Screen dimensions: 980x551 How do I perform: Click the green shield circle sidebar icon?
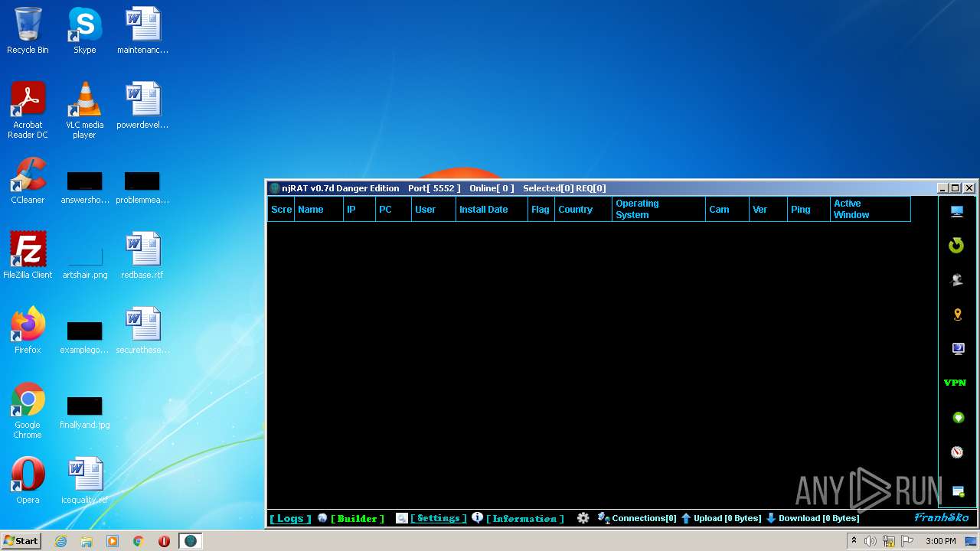tap(957, 418)
